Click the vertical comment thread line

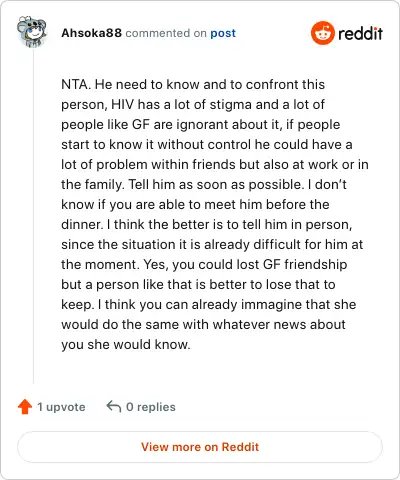click(33, 215)
